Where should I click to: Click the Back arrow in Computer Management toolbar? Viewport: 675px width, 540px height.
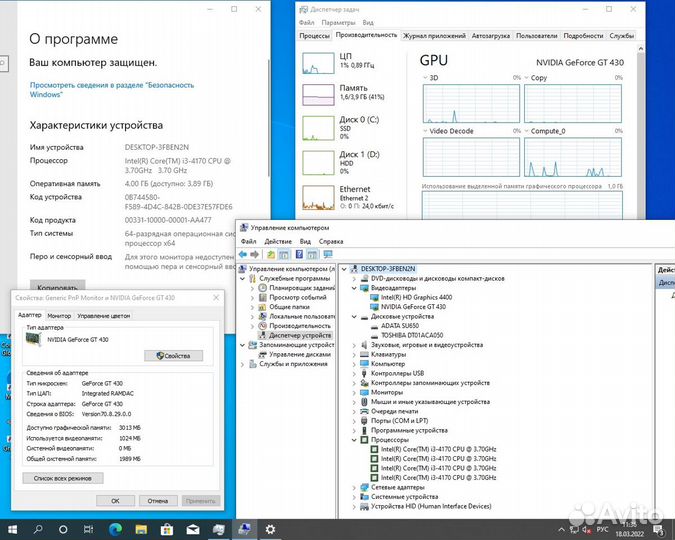click(x=243, y=254)
